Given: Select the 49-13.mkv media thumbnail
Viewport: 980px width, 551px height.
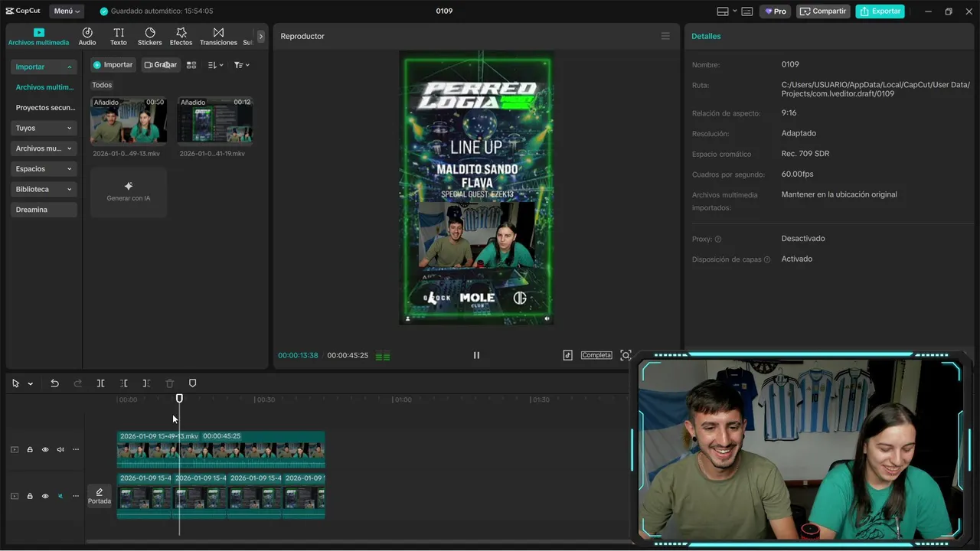Looking at the screenshot, I should pyautogui.click(x=129, y=120).
